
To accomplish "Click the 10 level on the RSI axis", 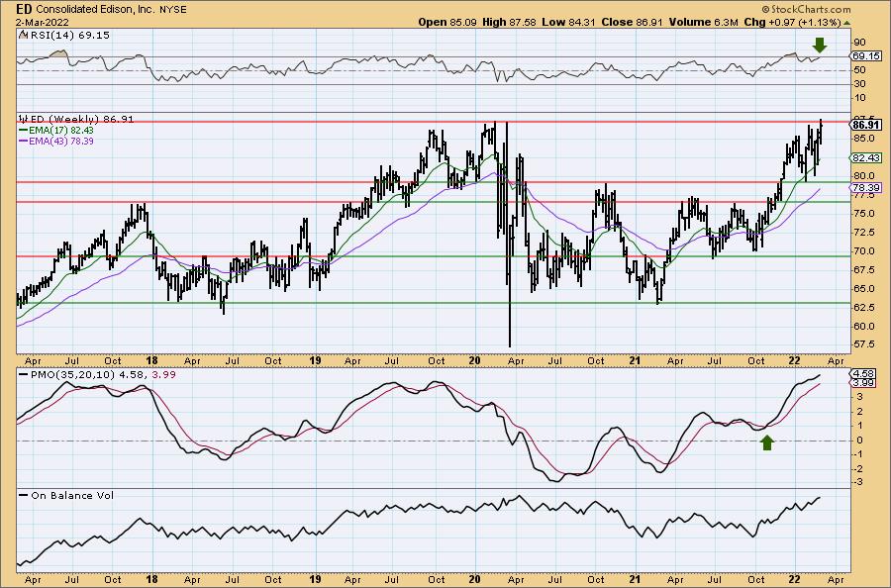I will coord(859,98).
